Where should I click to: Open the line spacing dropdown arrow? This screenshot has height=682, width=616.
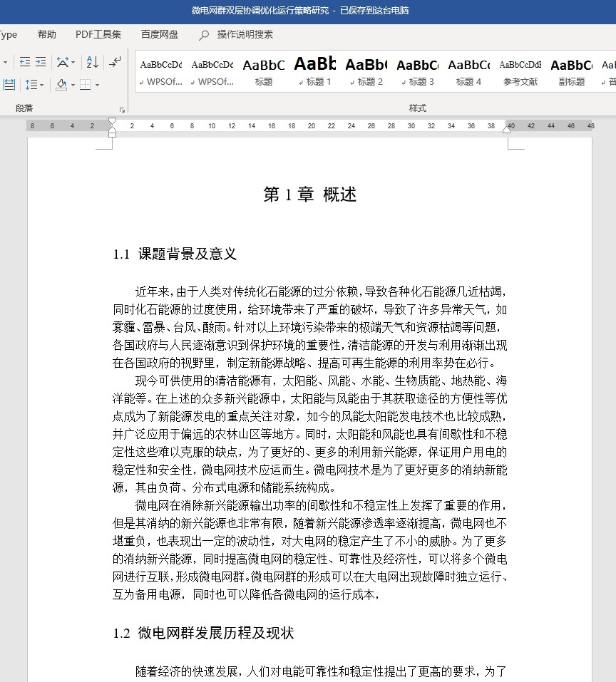point(42,85)
